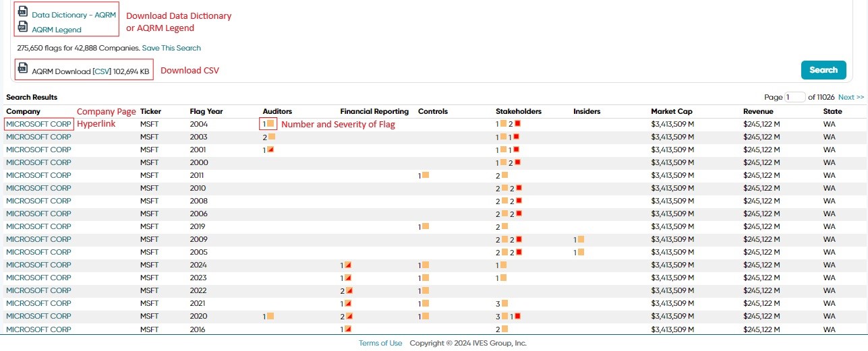Click the Controls flag in the 2024 row
The image size is (868, 351).
426,265
